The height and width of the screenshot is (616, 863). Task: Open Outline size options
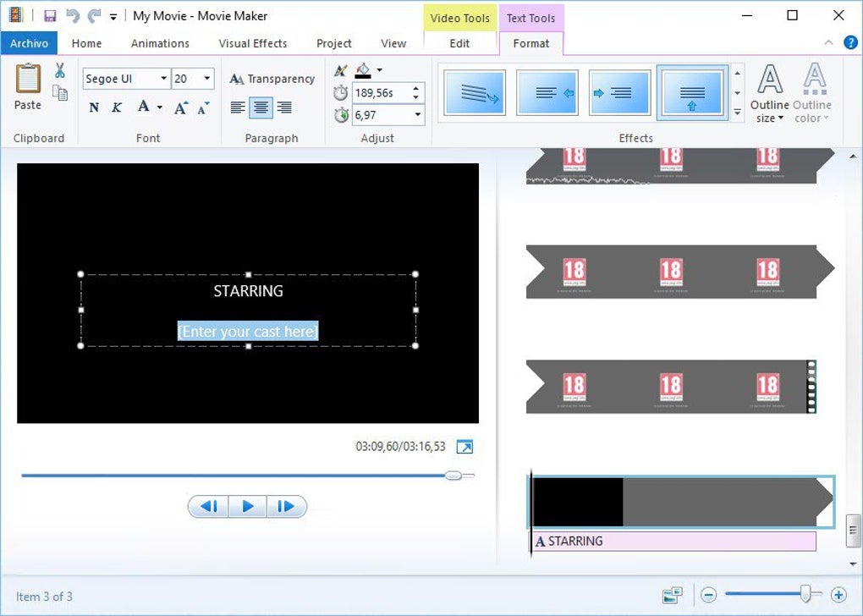769,94
